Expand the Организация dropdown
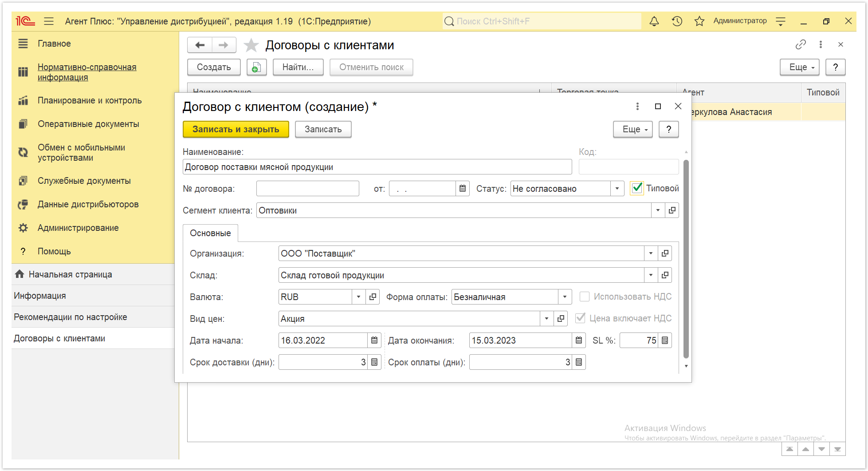868x471 pixels. pyautogui.click(x=651, y=253)
